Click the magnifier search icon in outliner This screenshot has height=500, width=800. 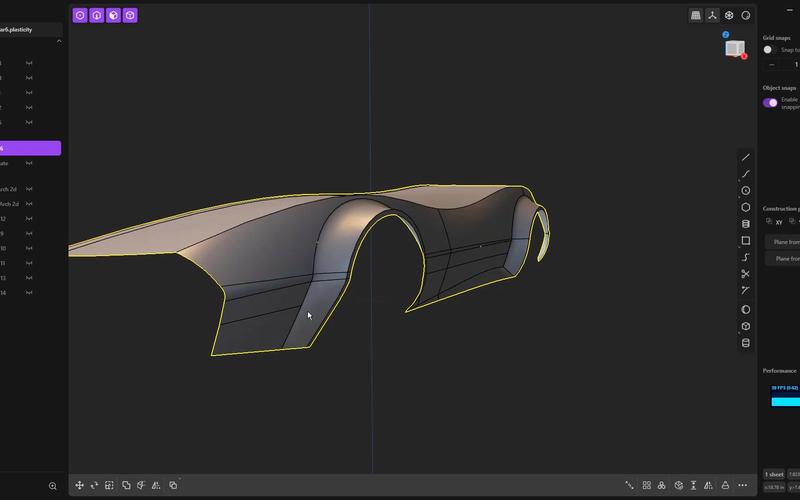point(53,486)
